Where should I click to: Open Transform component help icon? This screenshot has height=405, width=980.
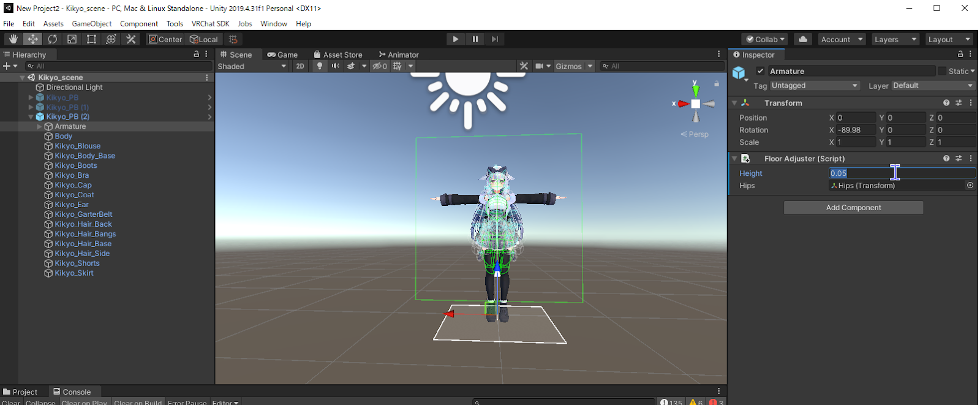tap(946, 103)
